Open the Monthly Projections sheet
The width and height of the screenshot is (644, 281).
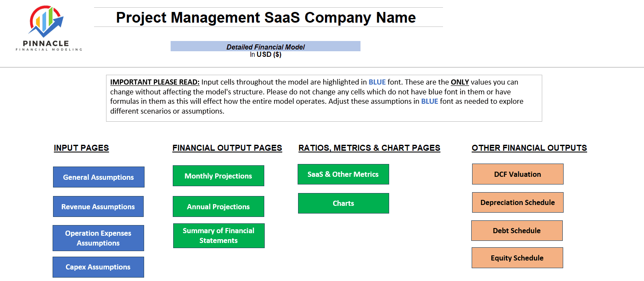219,176
